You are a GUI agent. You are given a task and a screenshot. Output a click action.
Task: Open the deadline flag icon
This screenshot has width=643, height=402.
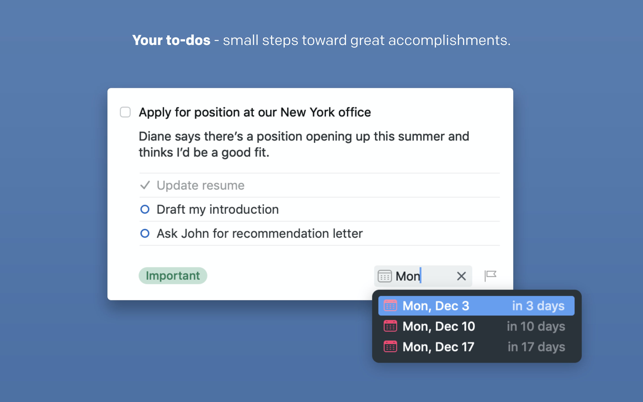point(490,276)
